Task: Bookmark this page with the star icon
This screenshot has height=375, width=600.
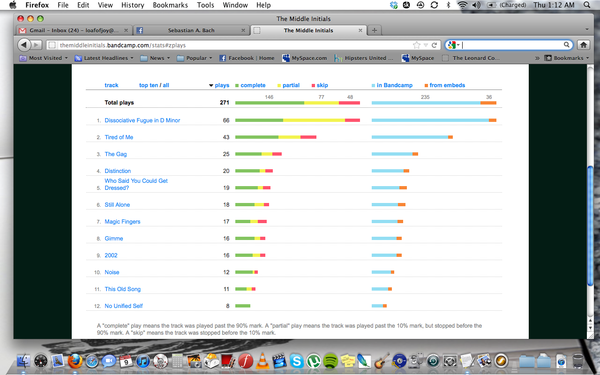Action: click(x=417, y=45)
